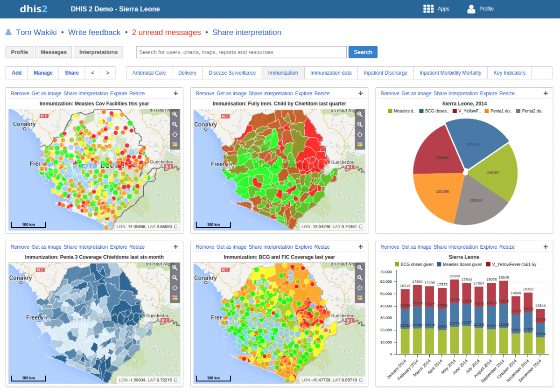This screenshot has height=392, width=560.
Task: Click Manage dashboard button
Action: pos(43,73)
